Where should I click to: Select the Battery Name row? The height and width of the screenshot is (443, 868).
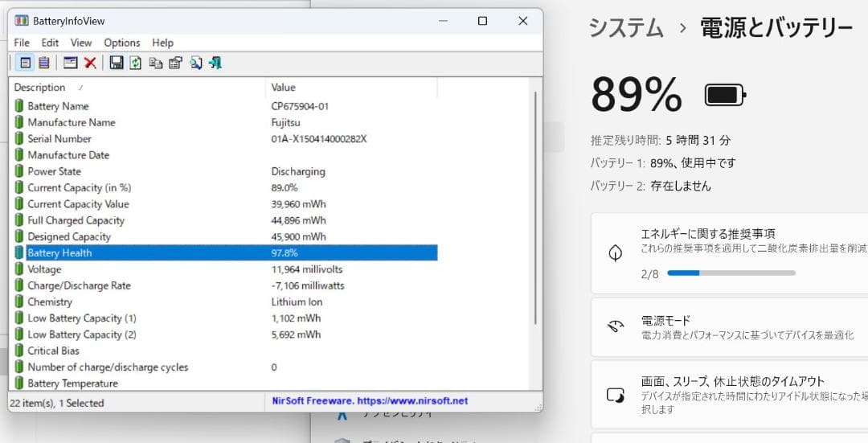pyautogui.click(x=223, y=106)
